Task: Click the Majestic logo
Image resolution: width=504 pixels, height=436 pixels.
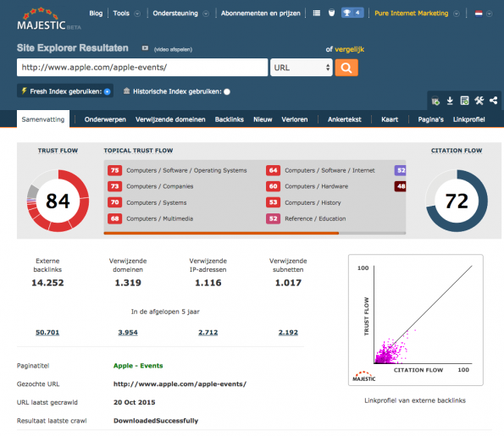Action: (48, 19)
